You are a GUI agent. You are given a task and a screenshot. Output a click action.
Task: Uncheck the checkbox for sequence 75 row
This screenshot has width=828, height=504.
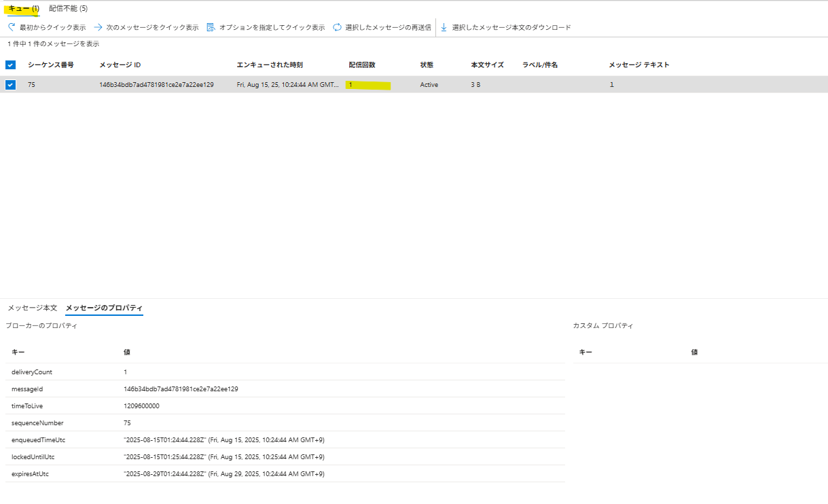click(x=10, y=85)
